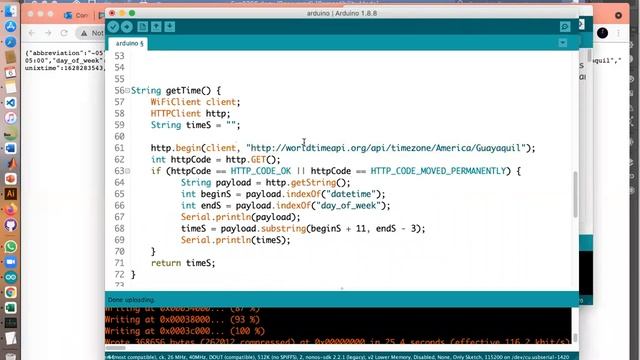Click the payload.substring call on line 68

[x=323, y=229]
